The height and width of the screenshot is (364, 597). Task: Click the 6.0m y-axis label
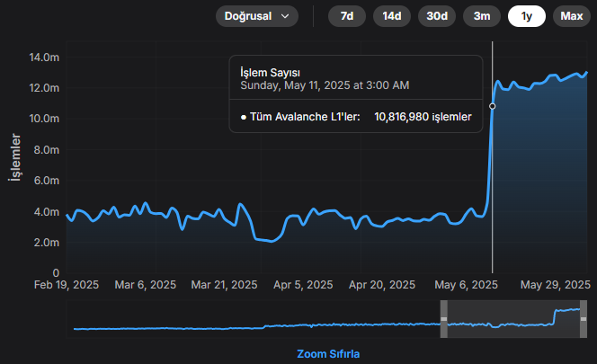(47, 181)
